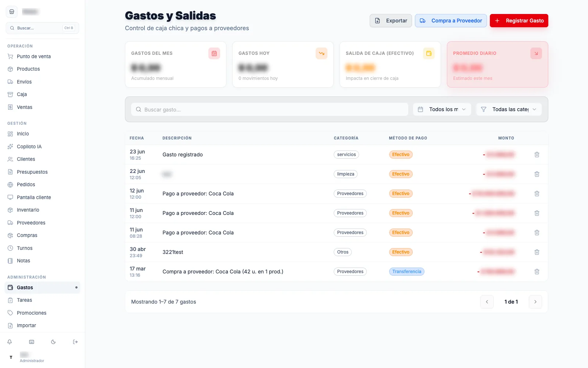
Task: Open keyboard shortcuts icon in the sidebar footer
Action: pyautogui.click(x=32, y=342)
